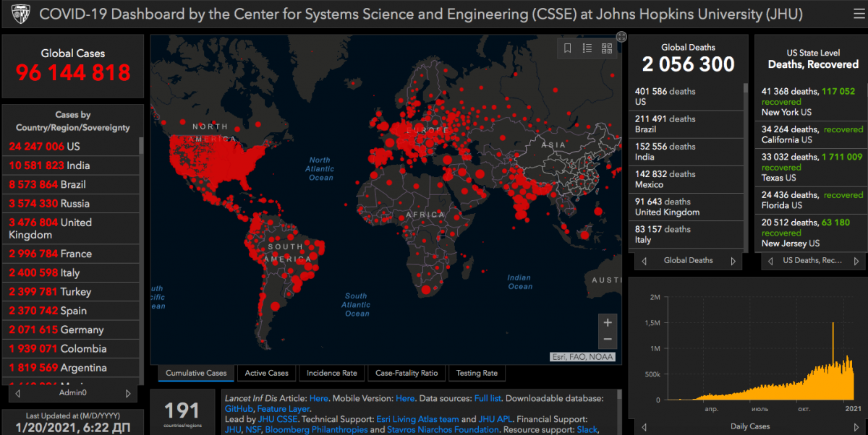Select the Florida US state row
Viewport: 868px width, 435px height.
(x=811, y=199)
